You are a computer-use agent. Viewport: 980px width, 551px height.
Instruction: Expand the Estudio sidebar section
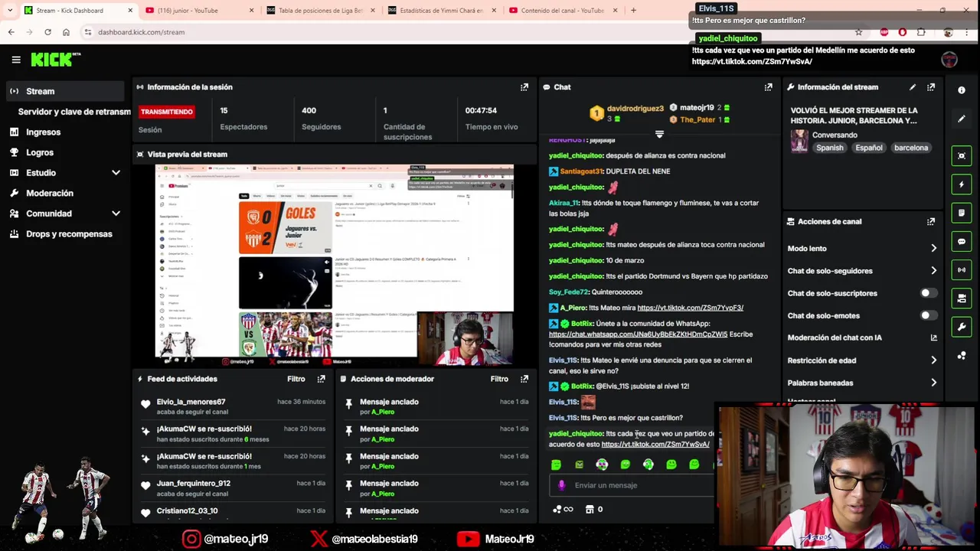tap(116, 173)
